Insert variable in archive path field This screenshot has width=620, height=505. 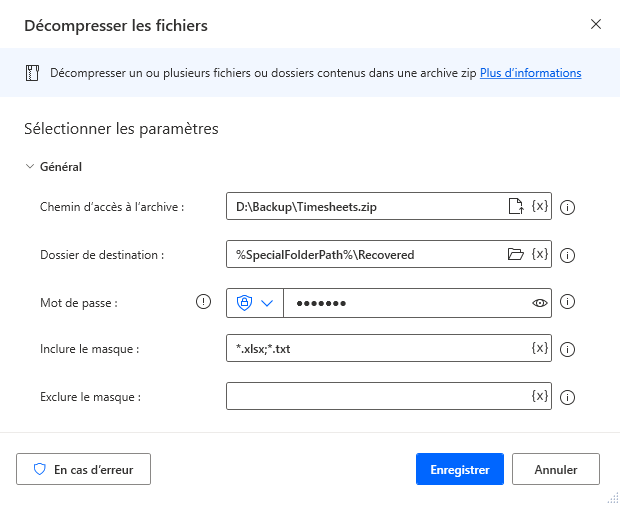pyautogui.click(x=540, y=206)
